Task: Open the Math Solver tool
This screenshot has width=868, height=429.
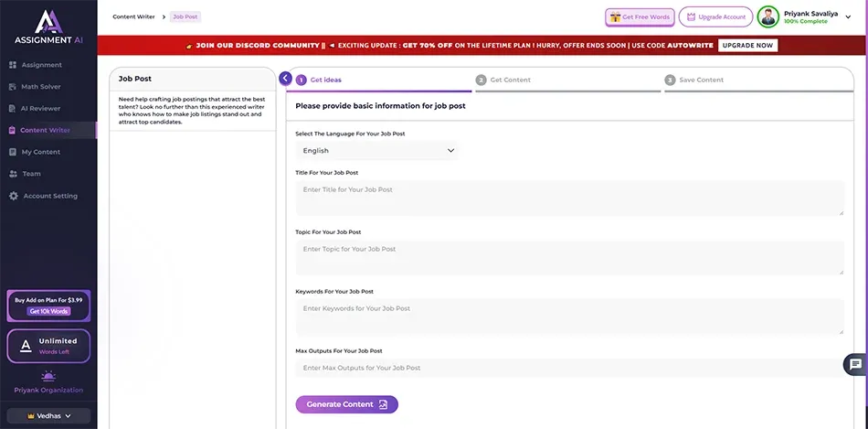Action: coord(41,87)
